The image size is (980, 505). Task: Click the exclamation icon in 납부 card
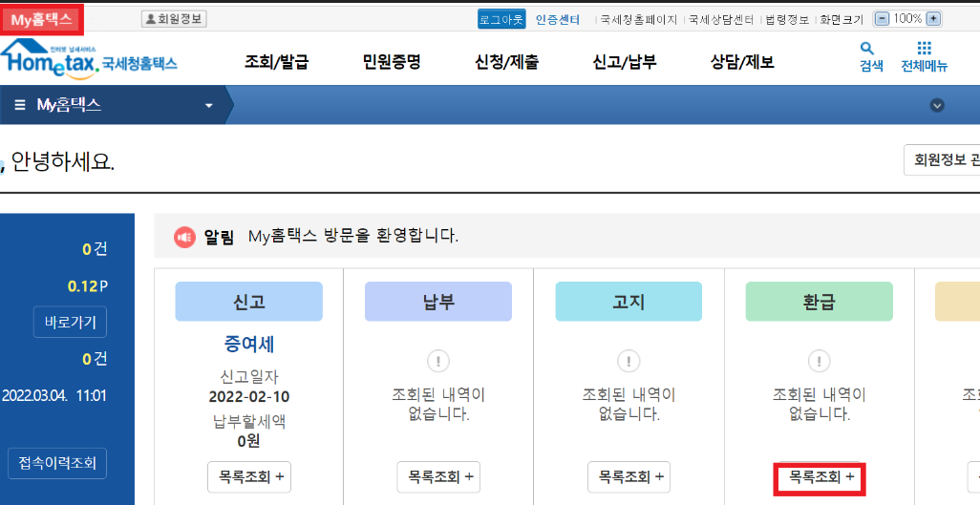[x=438, y=361]
